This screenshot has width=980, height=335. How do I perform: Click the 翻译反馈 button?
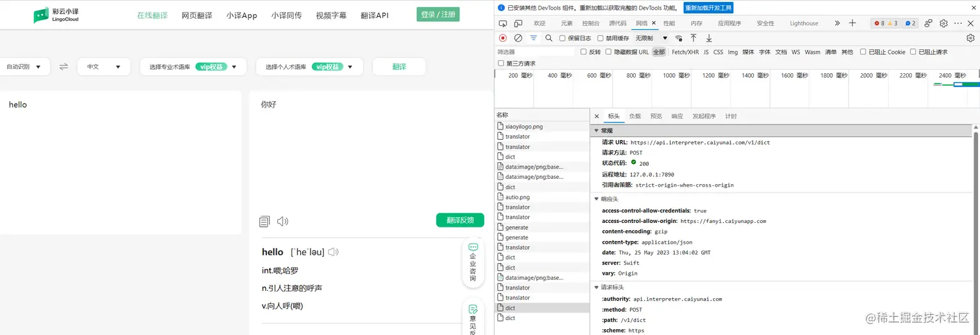click(460, 220)
